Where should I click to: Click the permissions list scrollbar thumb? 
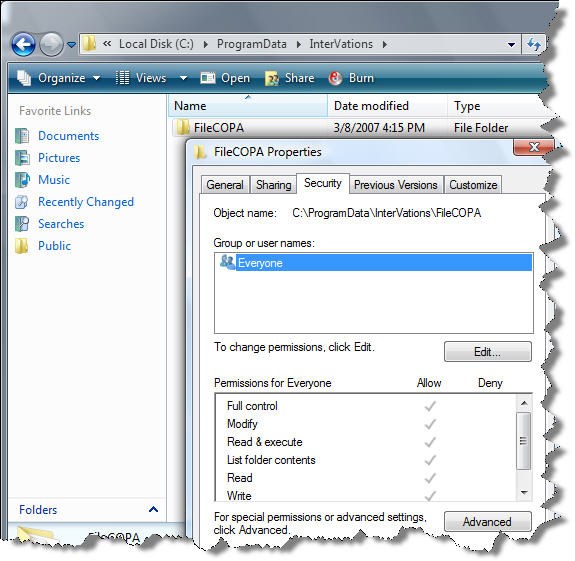(524, 441)
